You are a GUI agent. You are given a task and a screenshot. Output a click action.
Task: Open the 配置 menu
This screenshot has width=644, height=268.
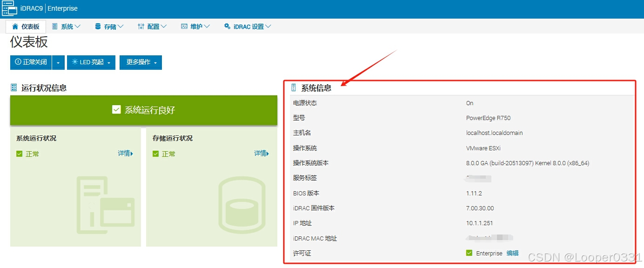coord(152,27)
